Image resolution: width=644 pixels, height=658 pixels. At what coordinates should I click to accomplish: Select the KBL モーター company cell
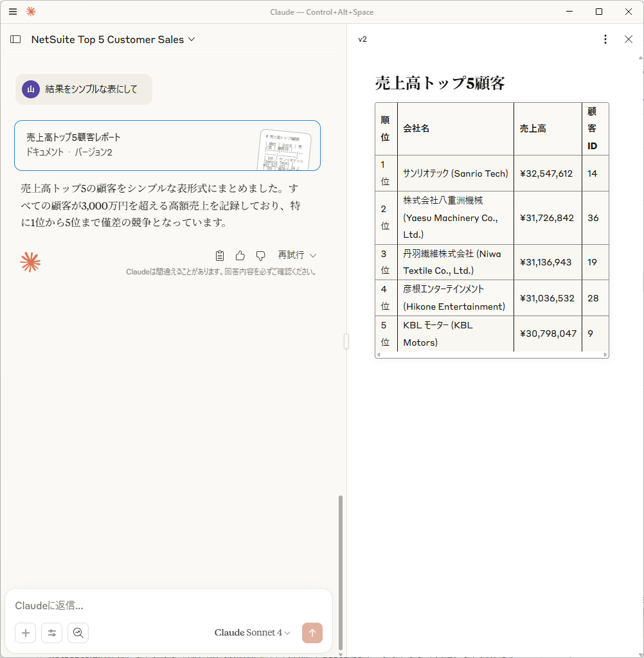tap(456, 333)
